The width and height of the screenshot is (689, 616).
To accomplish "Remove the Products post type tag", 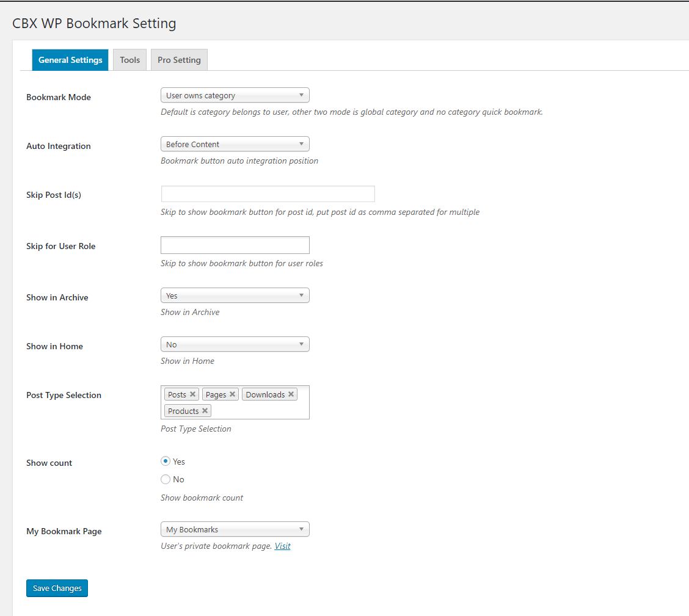I will click(x=205, y=411).
